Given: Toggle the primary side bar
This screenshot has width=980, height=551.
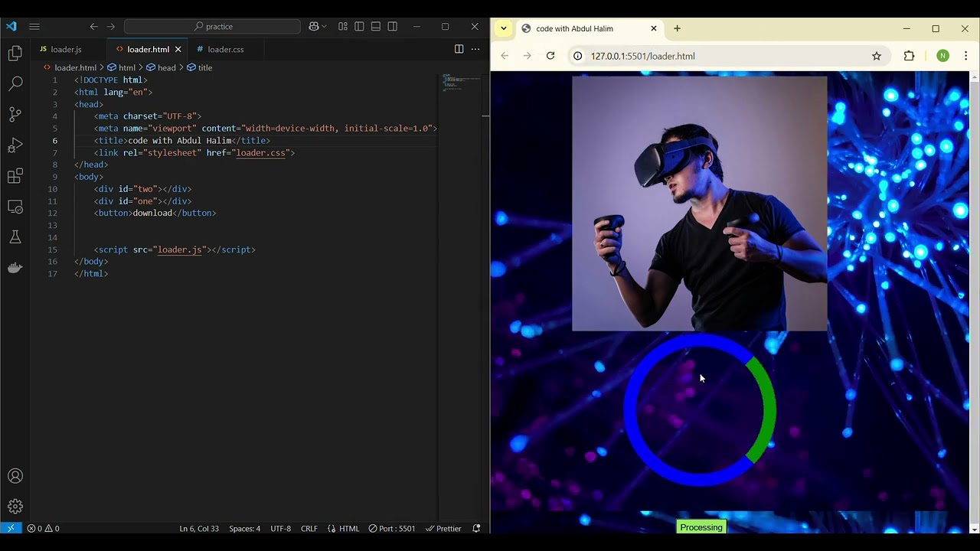Looking at the screenshot, I should click(x=359, y=26).
